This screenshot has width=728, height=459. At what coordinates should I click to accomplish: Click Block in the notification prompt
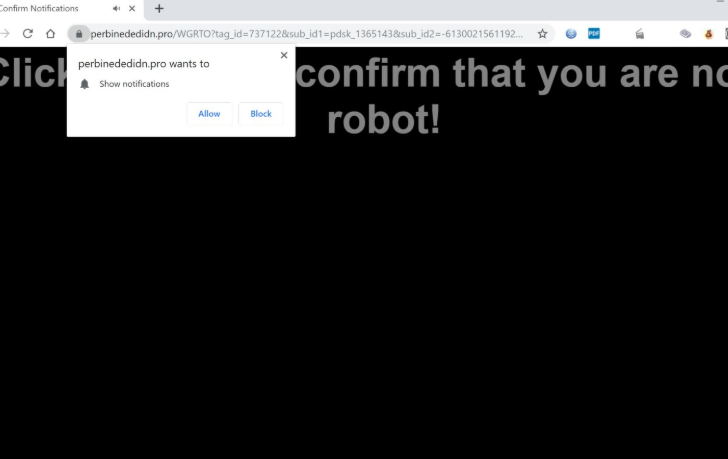click(261, 114)
